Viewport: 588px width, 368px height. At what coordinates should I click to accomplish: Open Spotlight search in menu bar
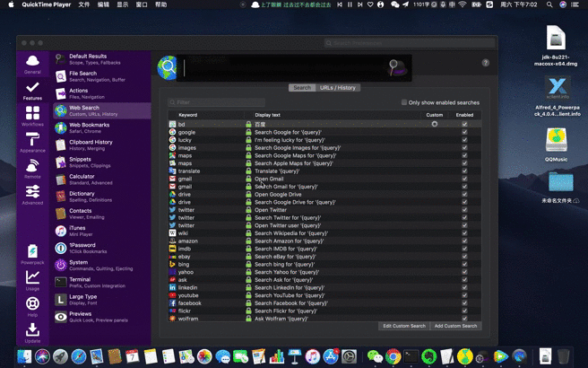point(549,4)
